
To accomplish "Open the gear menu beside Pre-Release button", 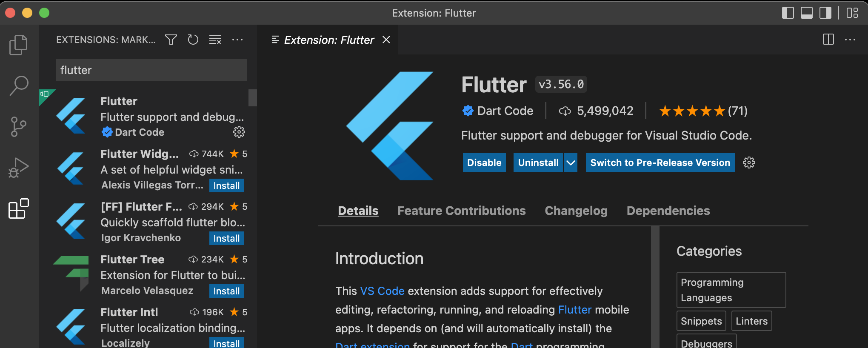I will pos(749,163).
